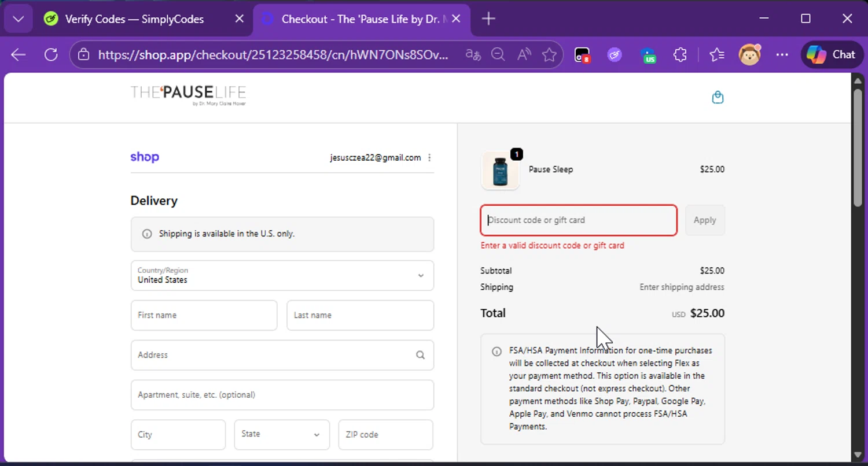The image size is (868, 466).
Task: Close the Verify Codes — SimplyCodes tab
Action: pyautogui.click(x=239, y=19)
